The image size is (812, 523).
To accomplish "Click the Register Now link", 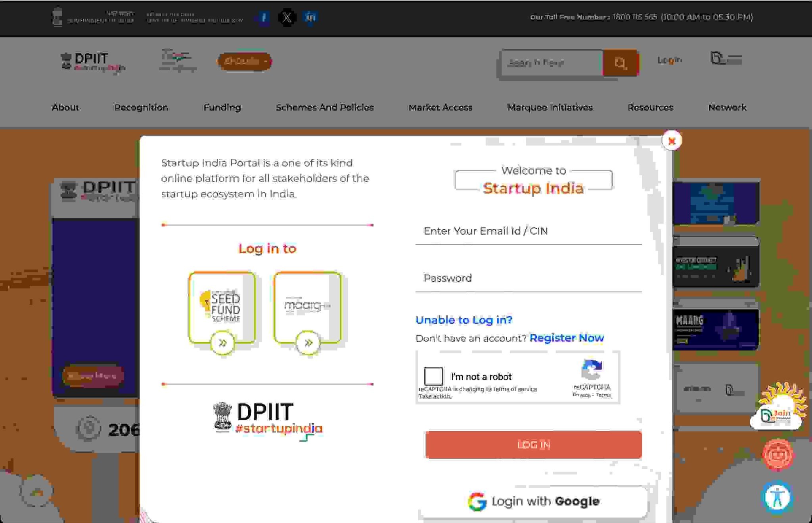I will click(x=567, y=338).
